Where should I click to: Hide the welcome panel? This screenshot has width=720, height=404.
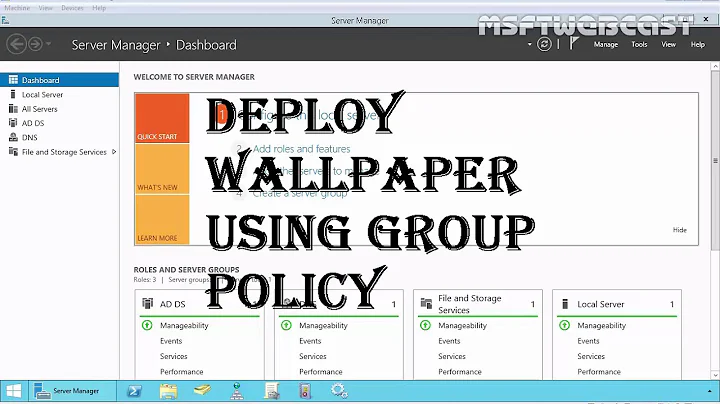pos(679,230)
